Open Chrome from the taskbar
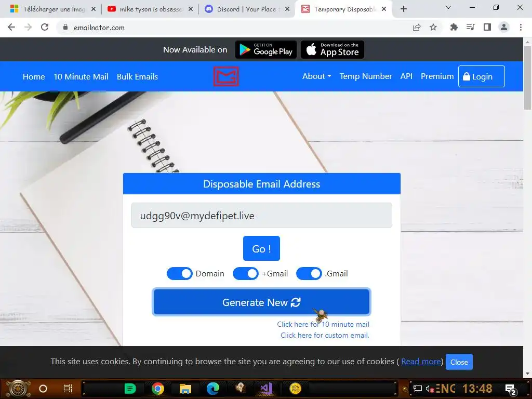 point(158,389)
